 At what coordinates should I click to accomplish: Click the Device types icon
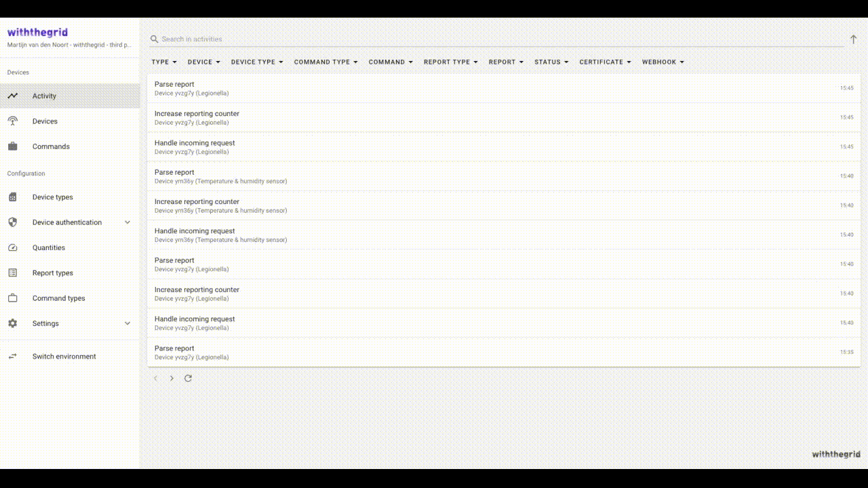[x=13, y=197]
